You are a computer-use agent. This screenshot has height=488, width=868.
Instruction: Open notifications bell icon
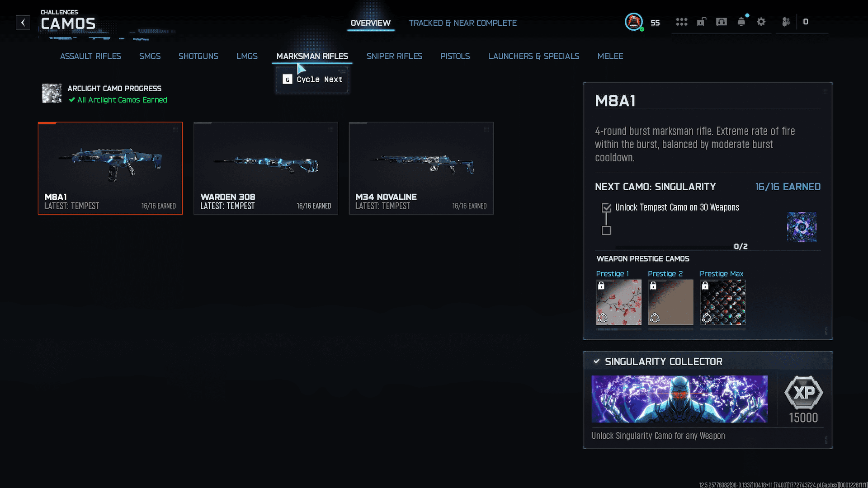741,22
